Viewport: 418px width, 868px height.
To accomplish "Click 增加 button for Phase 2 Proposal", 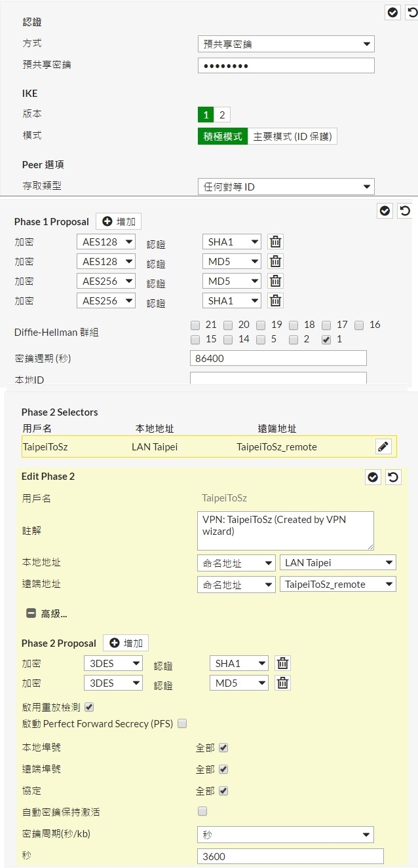I will click(126, 643).
